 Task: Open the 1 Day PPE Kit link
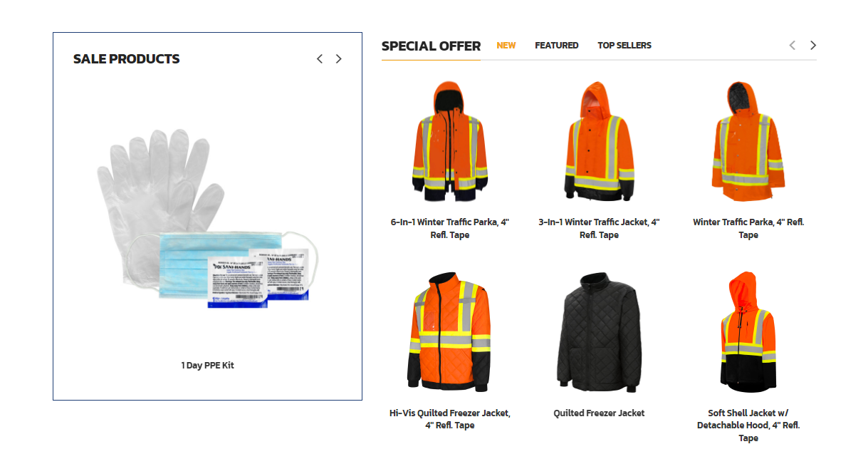click(207, 366)
